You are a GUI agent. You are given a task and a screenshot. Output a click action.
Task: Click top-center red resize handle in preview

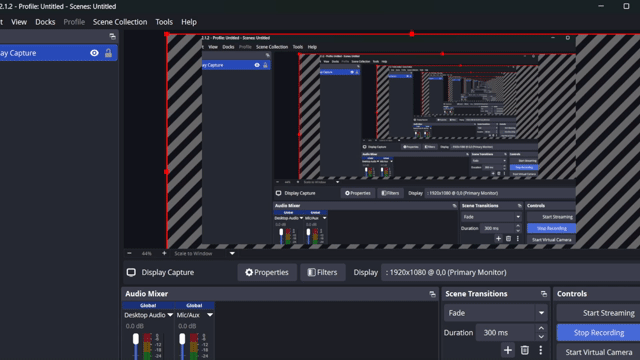[412, 34]
